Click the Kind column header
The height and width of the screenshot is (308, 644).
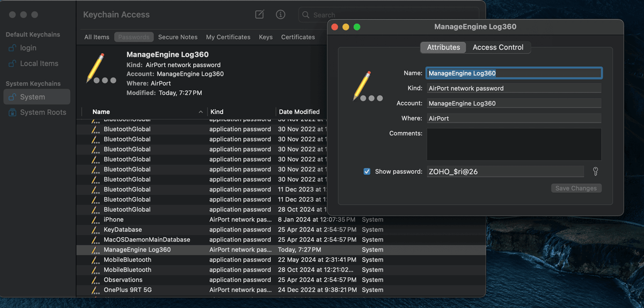(x=217, y=112)
